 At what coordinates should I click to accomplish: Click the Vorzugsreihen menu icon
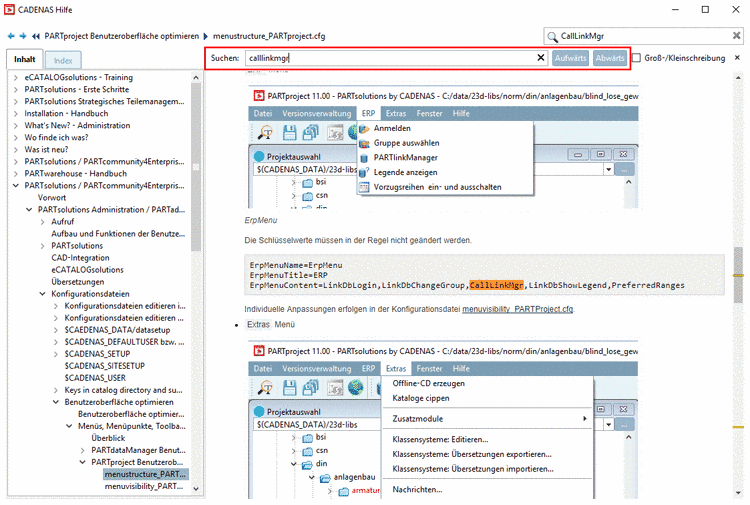[364, 187]
